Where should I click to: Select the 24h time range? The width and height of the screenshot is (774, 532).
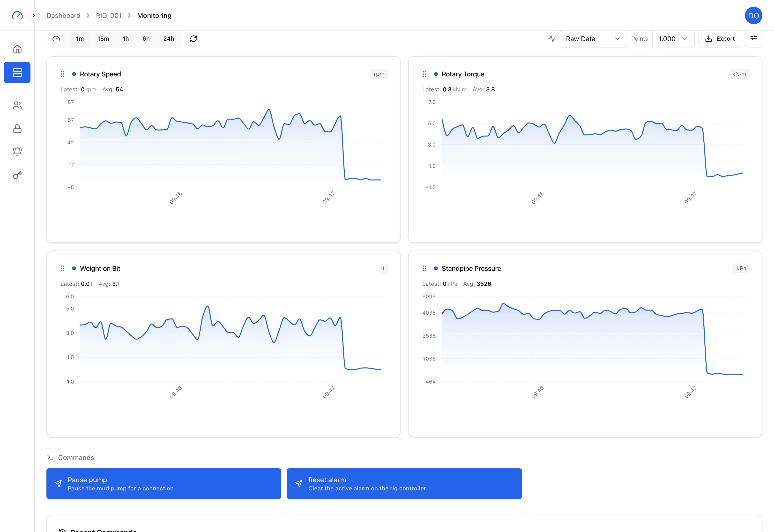[x=169, y=39]
